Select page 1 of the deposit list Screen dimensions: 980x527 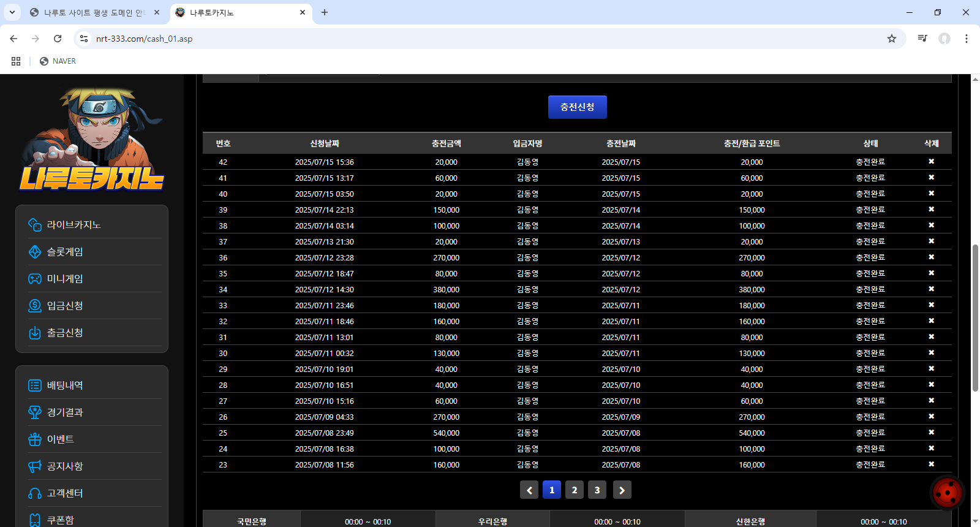[x=552, y=490]
